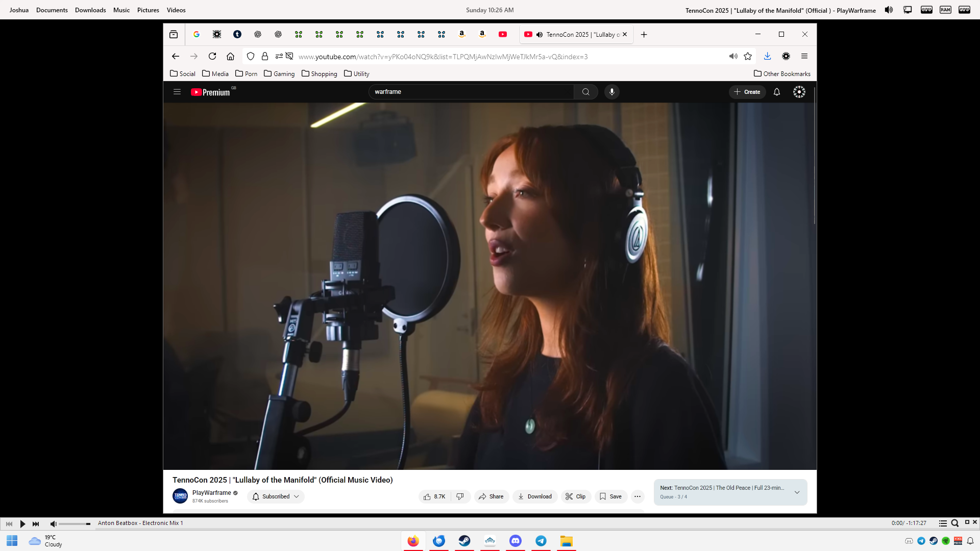The image size is (980, 551).
Task: Skip to previous track in media bar
Action: coord(9,523)
